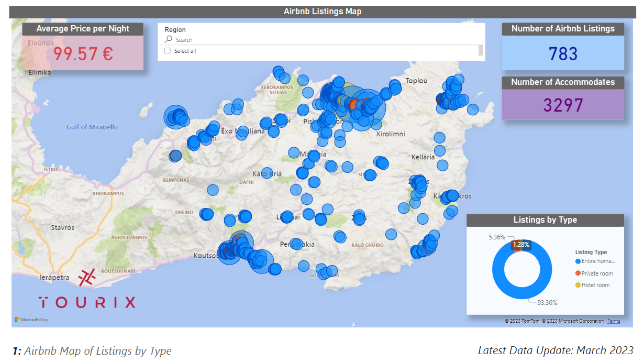Image resolution: width=644 pixels, height=362 pixels.
Task: Click the Airbnb Listings Map title bar
Action: (x=322, y=12)
